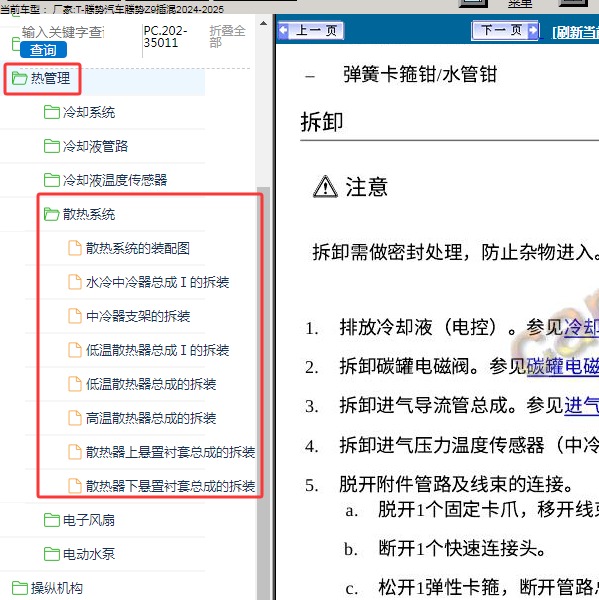Click the 刷新当前 refresh link
The image size is (599, 600).
click(575, 33)
